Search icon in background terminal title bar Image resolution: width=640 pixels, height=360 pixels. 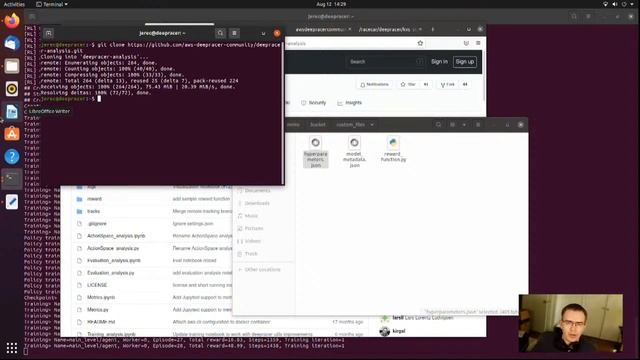click(x=574, y=16)
